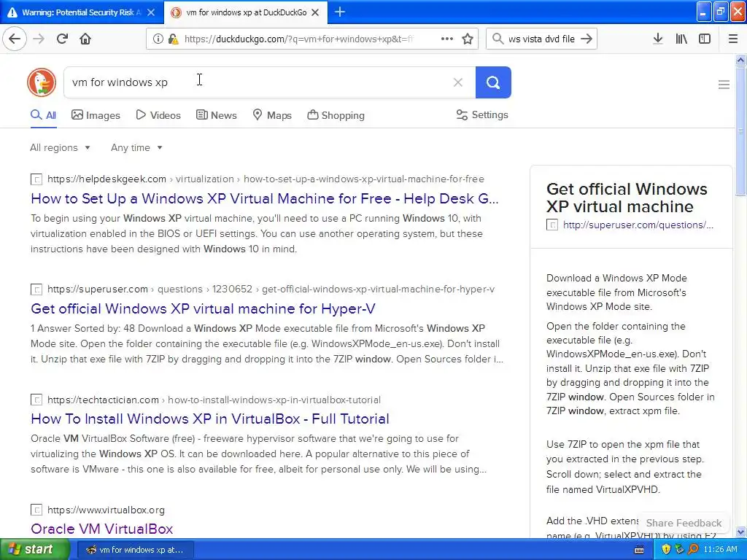Switch to Images results
Viewport: 747px width, 560px height.
[96, 114]
